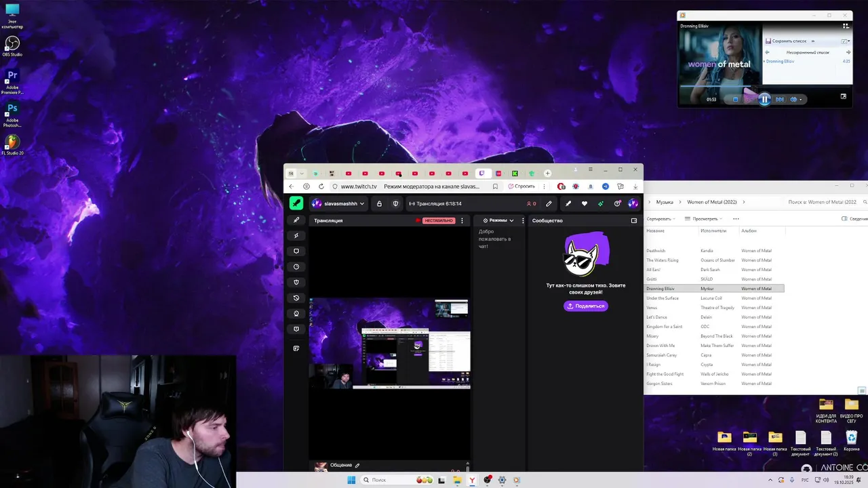The height and width of the screenshot is (488, 868).
Task: Click the Women of Metal (2022) breadcrumb
Action: pos(712,202)
